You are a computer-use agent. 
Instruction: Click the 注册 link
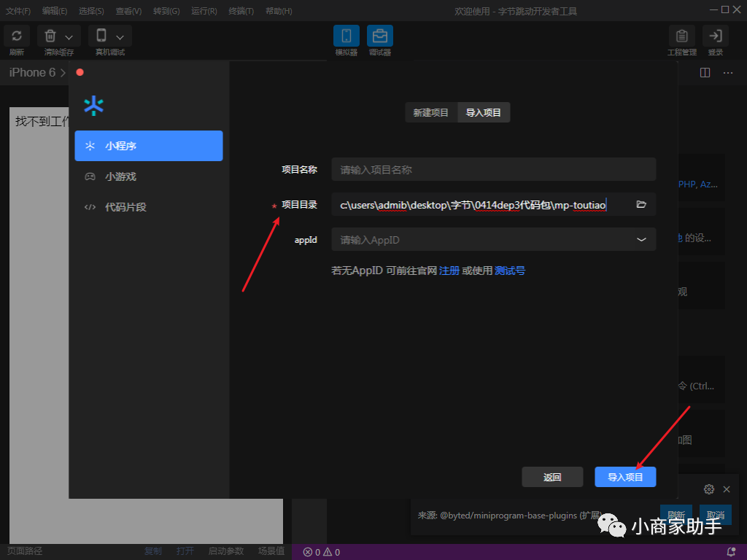point(449,271)
